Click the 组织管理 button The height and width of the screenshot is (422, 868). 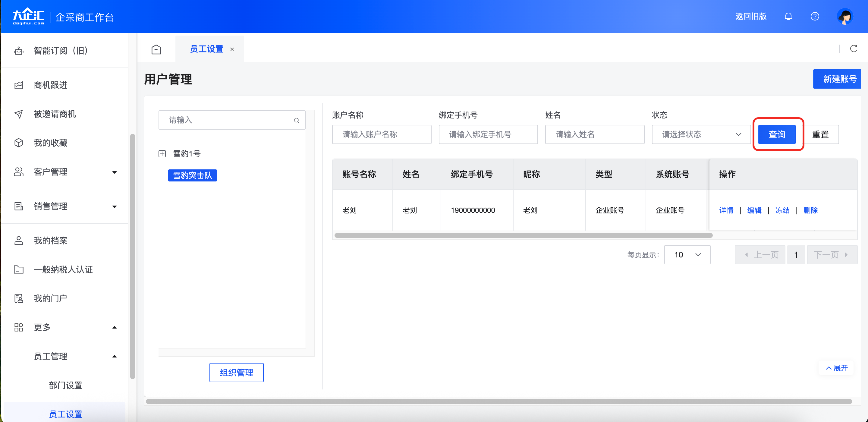tap(236, 373)
